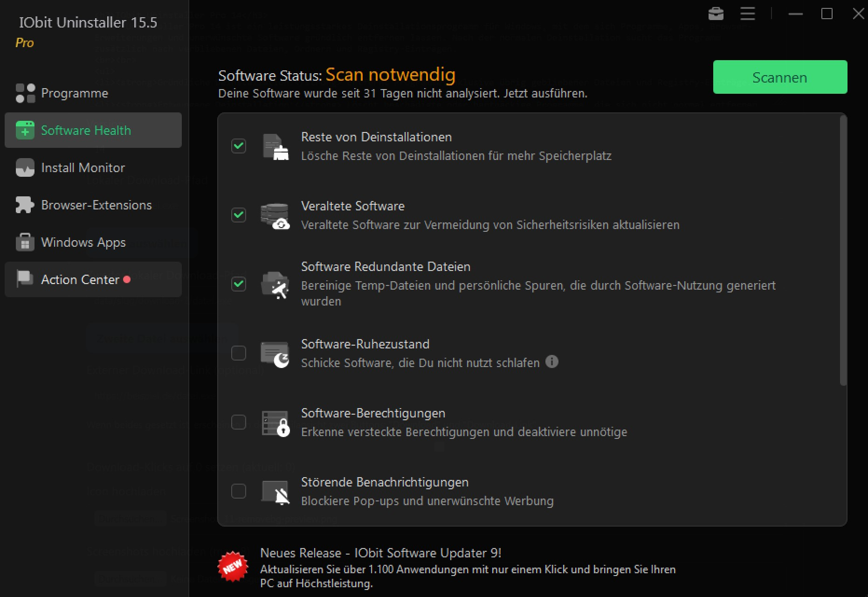
Task: Select the Veraltete Software title
Action: [353, 206]
